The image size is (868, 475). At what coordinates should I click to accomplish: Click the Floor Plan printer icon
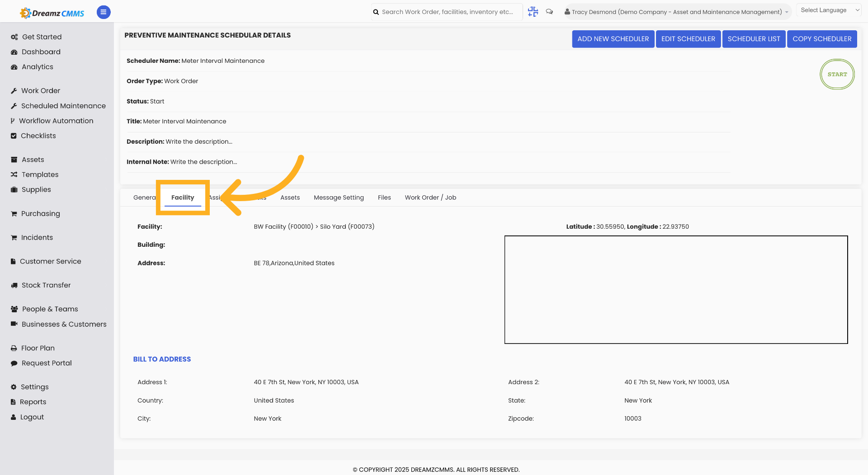(14, 348)
